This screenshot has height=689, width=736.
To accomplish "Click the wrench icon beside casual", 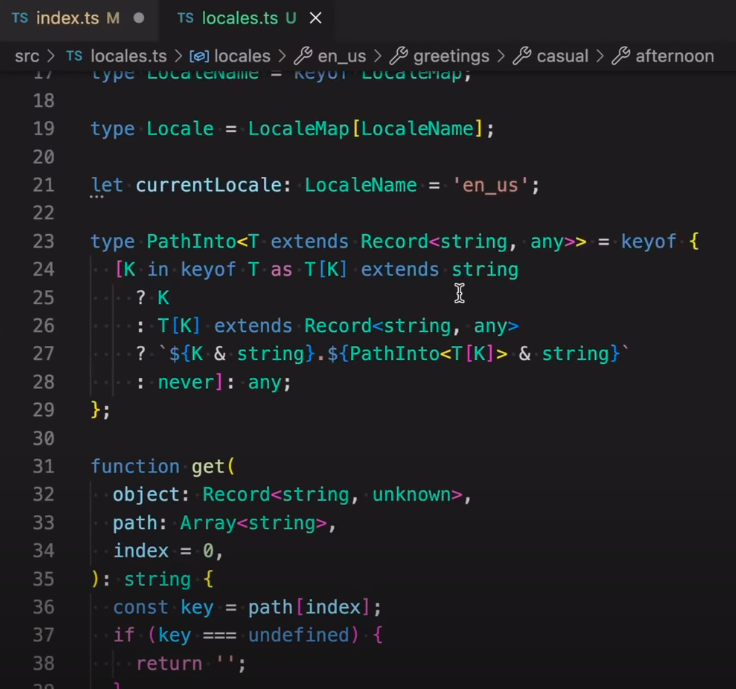I will [521, 56].
